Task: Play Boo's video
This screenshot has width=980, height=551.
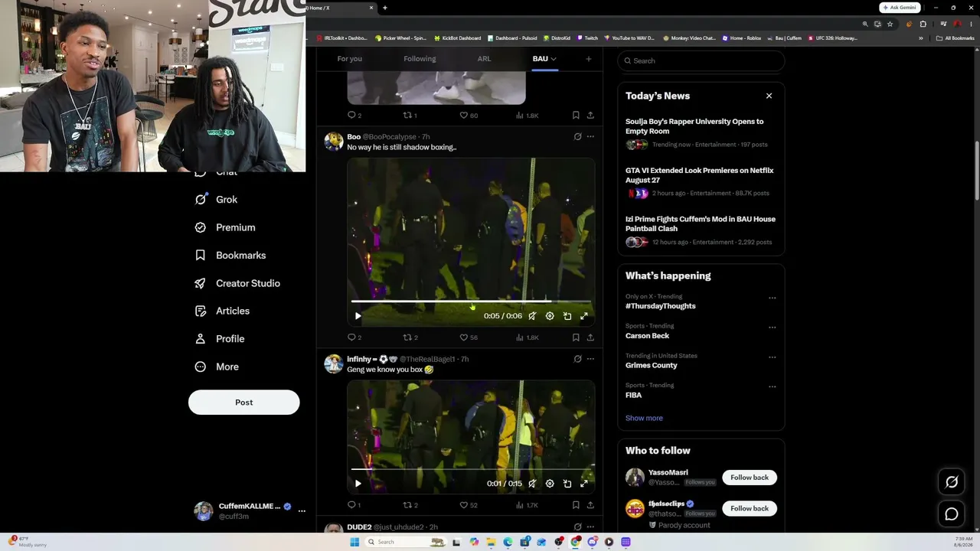Action: click(x=358, y=316)
